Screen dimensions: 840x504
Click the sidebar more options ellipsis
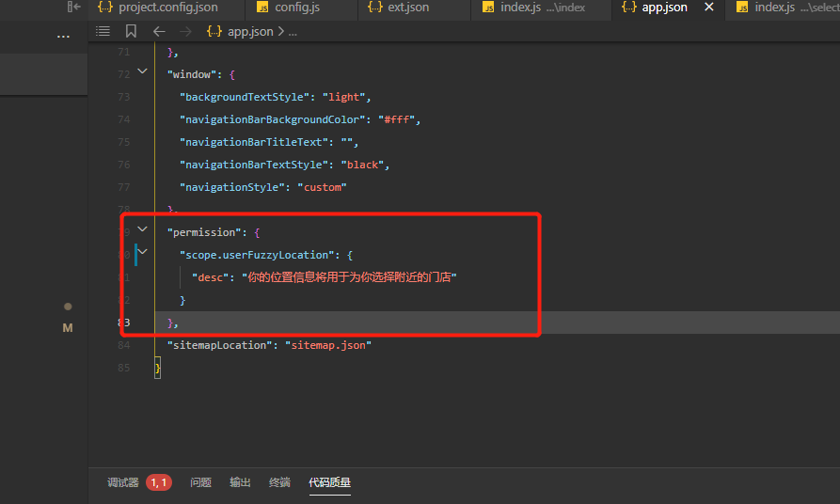(x=63, y=37)
